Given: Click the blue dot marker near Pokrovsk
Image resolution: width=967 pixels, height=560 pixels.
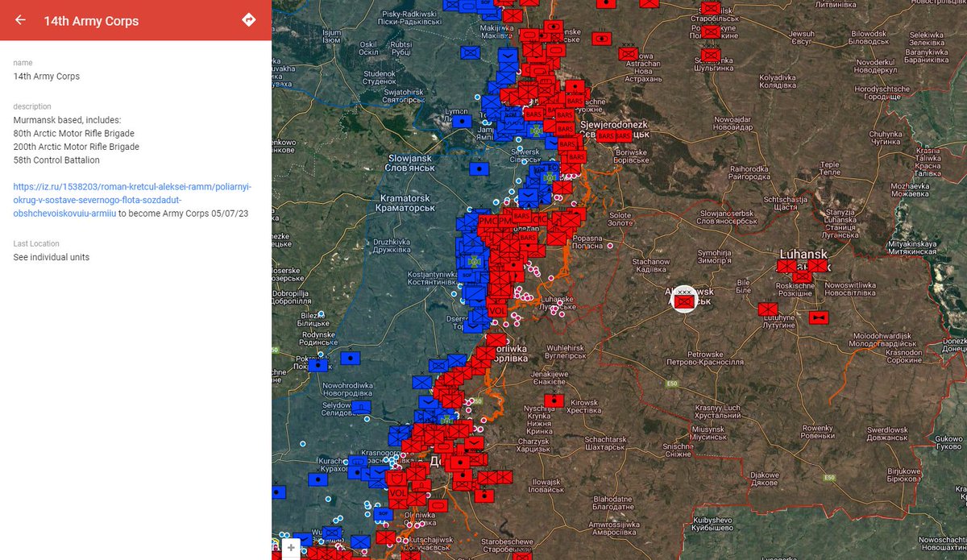Looking at the screenshot, I should tap(319, 365).
